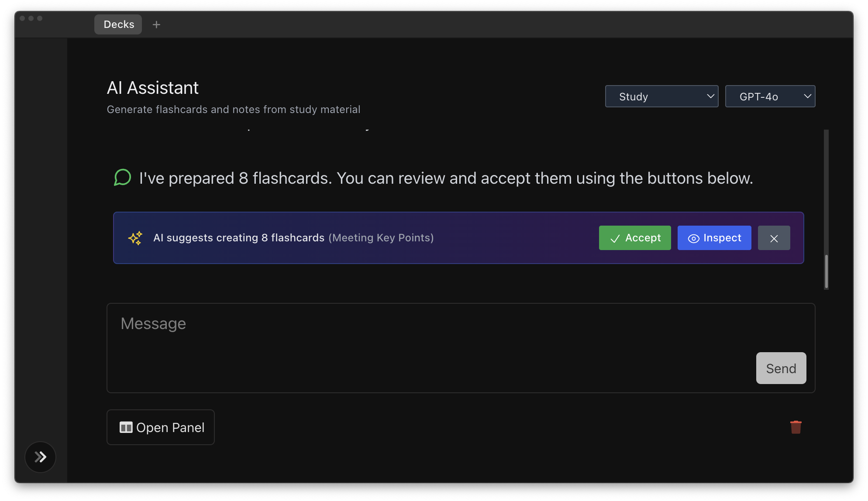Click the eye icon on the Inspect button
The image size is (868, 501).
coord(694,238)
